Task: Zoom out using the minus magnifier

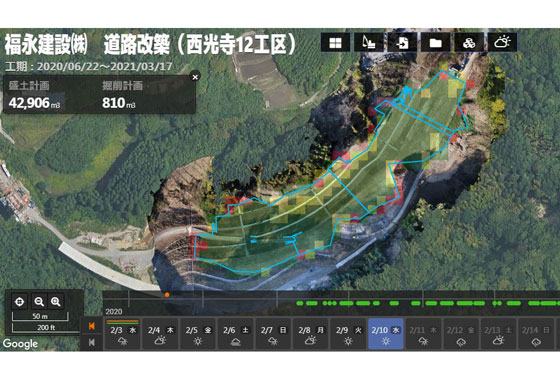Action: tap(39, 302)
